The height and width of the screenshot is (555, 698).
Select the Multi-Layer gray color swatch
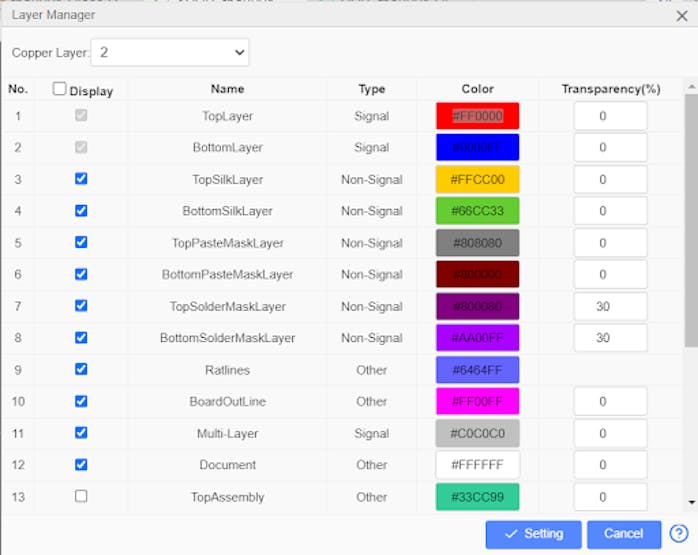pyautogui.click(x=477, y=433)
